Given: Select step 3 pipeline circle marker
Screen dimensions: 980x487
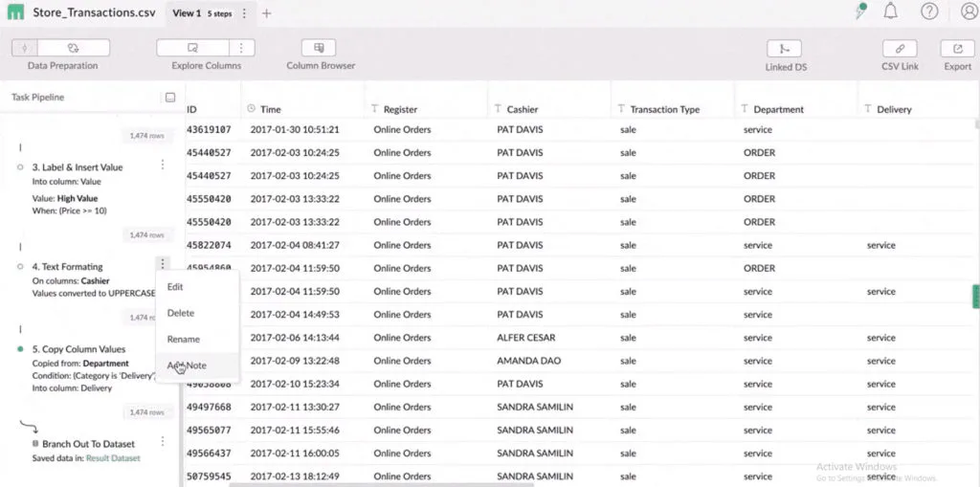Looking at the screenshot, I should coord(20,167).
